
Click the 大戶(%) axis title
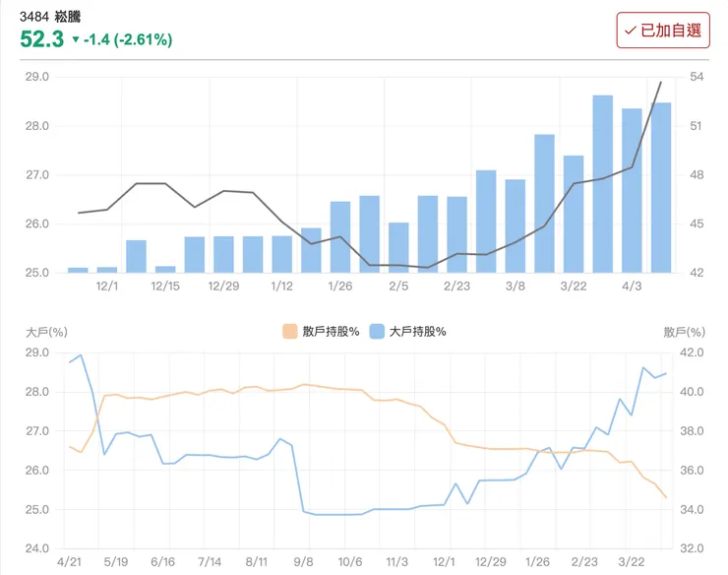pos(41,333)
